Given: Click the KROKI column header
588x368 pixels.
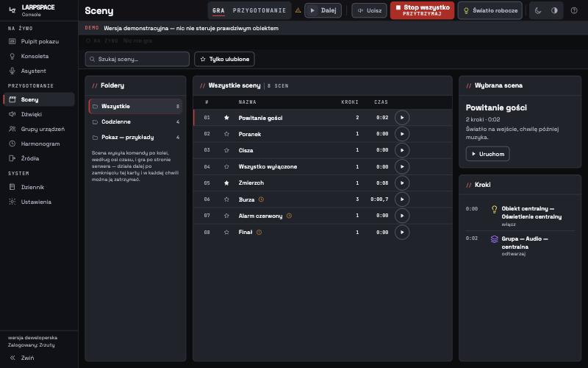Looking at the screenshot, I should [x=350, y=102].
